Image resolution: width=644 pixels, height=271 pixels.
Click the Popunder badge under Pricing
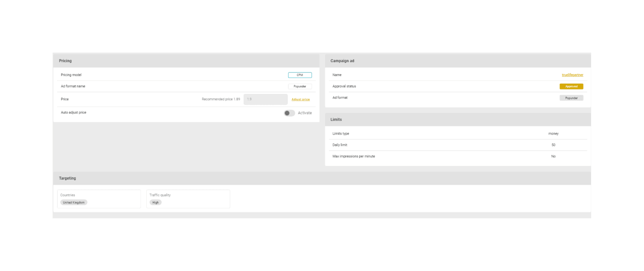(x=300, y=86)
